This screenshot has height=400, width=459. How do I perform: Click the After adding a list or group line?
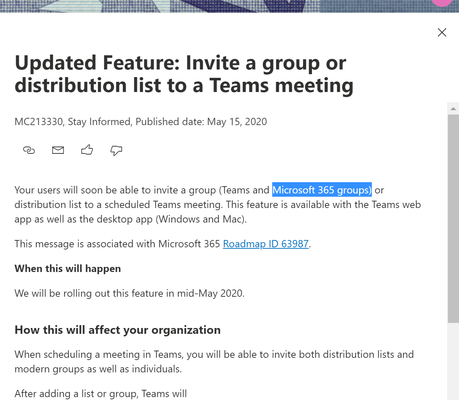(x=101, y=394)
